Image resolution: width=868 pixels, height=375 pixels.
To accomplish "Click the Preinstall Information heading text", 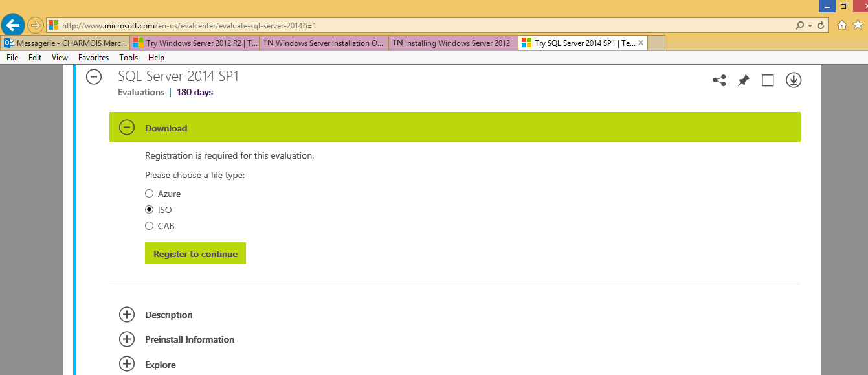I will click(190, 339).
